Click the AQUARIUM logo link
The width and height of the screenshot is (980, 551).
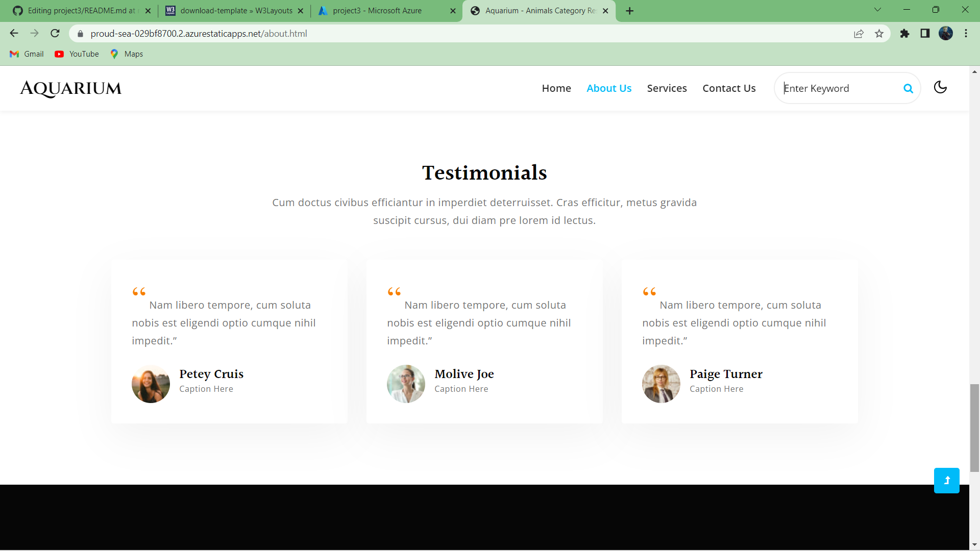click(70, 88)
